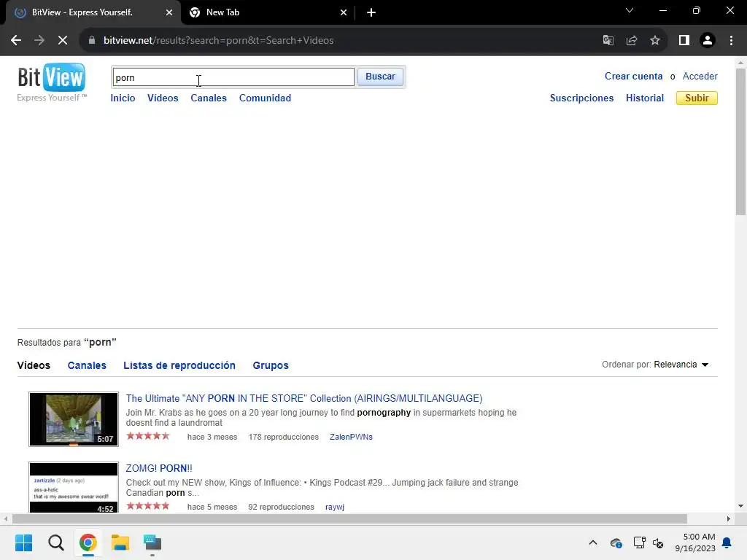The width and height of the screenshot is (747, 560).
Task: Open the tab search chevron
Action: pyautogui.click(x=630, y=10)
